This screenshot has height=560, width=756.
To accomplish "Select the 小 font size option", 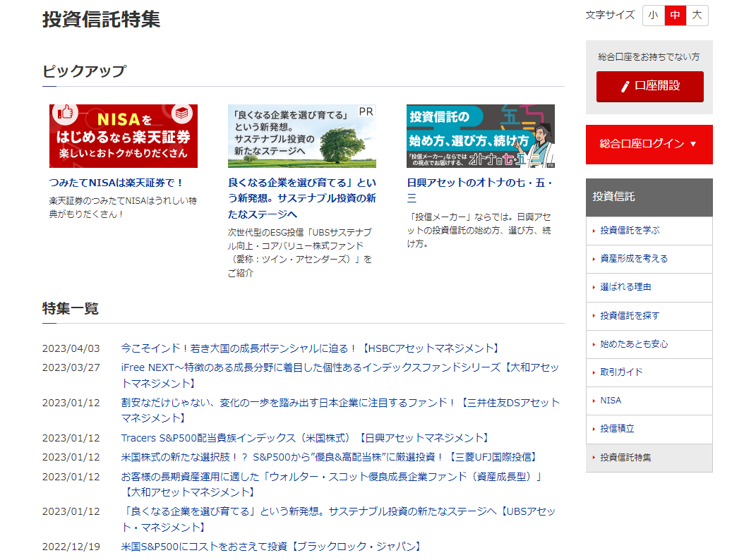I will coord(653,15).
